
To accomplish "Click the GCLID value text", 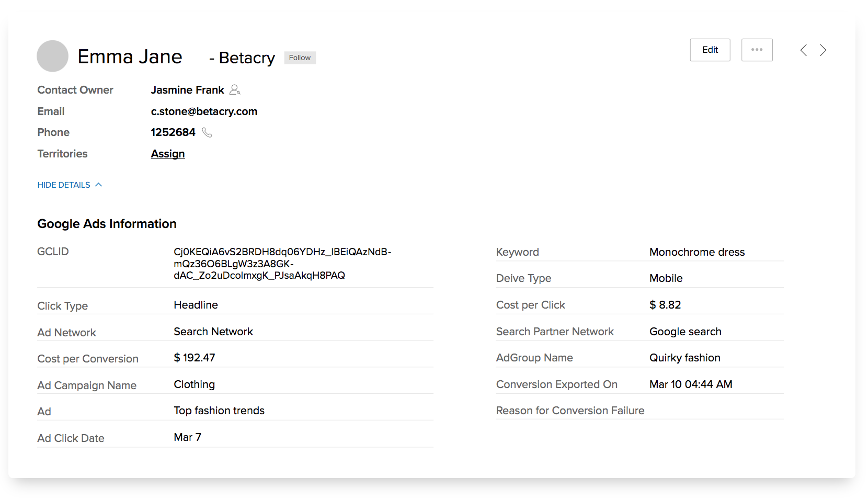I will click(282, 264).
